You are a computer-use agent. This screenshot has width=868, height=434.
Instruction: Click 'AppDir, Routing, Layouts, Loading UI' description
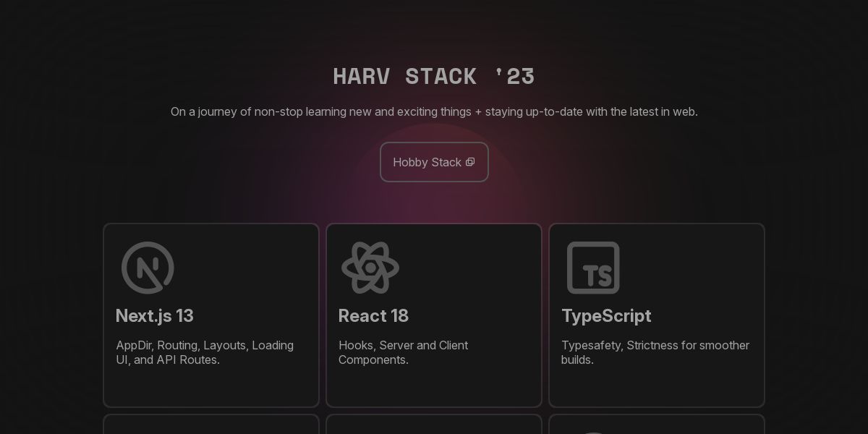pyautogui.click(x=205, y=352)
